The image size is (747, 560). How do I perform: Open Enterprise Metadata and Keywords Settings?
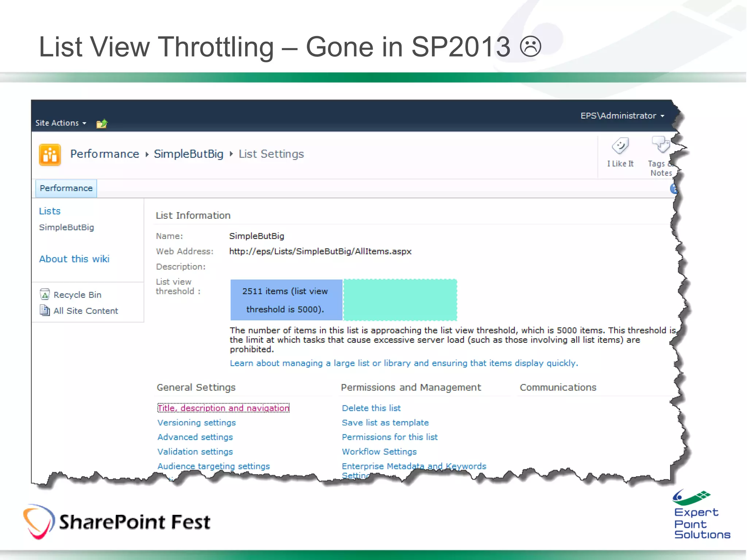coord(414,466)
